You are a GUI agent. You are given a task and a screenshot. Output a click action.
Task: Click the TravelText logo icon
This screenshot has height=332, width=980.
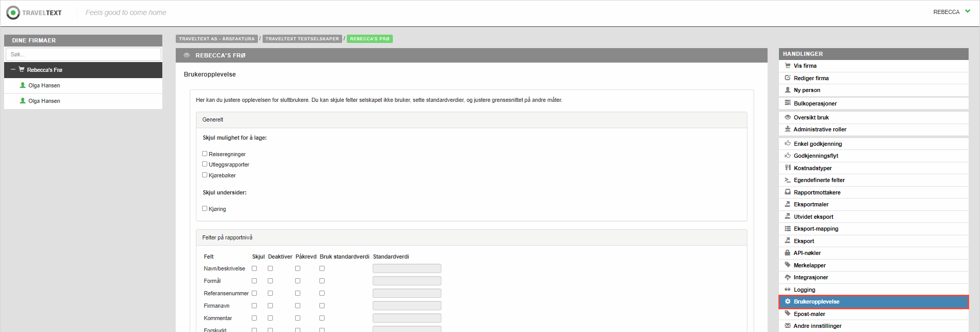(x=13, y=12)
